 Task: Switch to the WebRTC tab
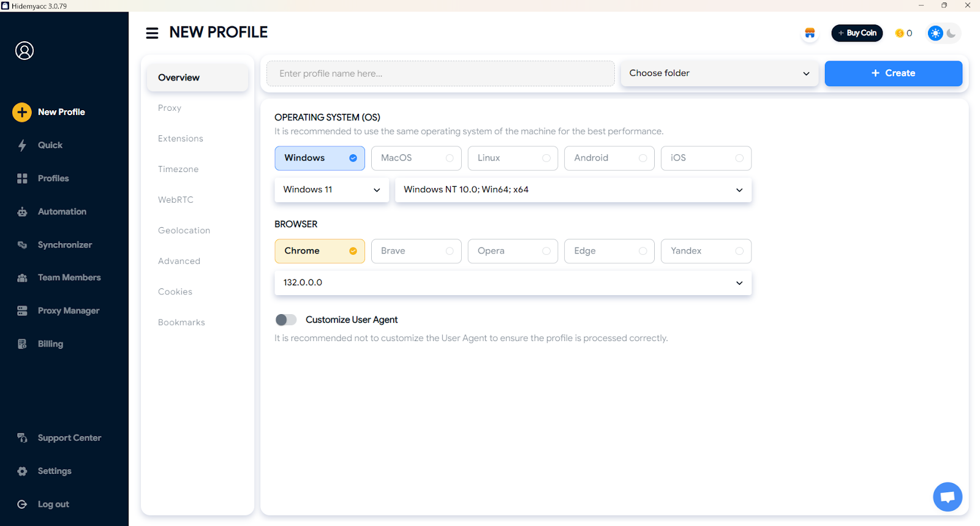[x=176, y=200]
